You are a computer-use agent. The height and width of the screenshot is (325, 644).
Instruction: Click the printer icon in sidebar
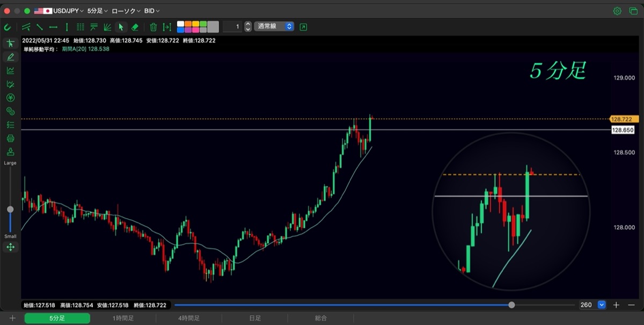[10, 138]
